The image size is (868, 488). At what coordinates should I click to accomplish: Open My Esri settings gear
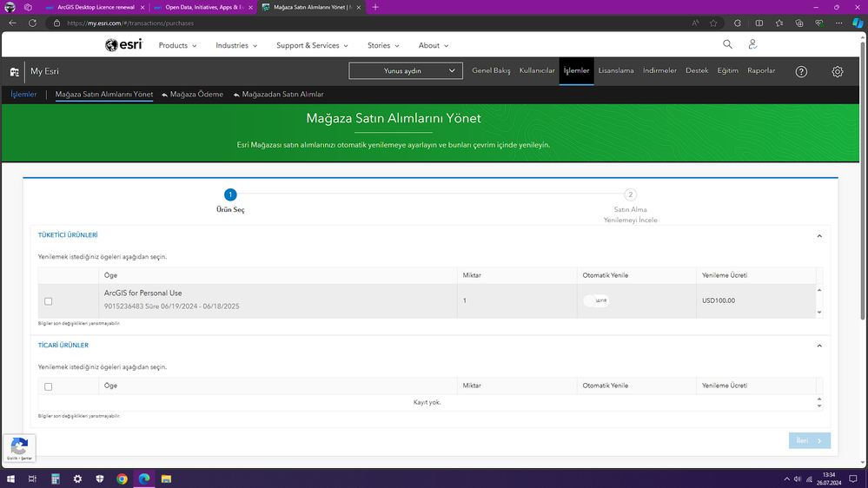(x=837, y=71)
